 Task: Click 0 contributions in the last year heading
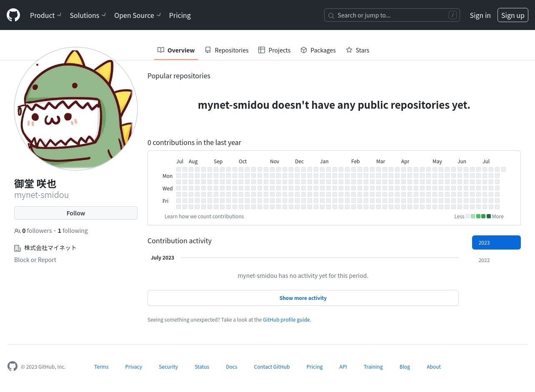pos(194,142)
